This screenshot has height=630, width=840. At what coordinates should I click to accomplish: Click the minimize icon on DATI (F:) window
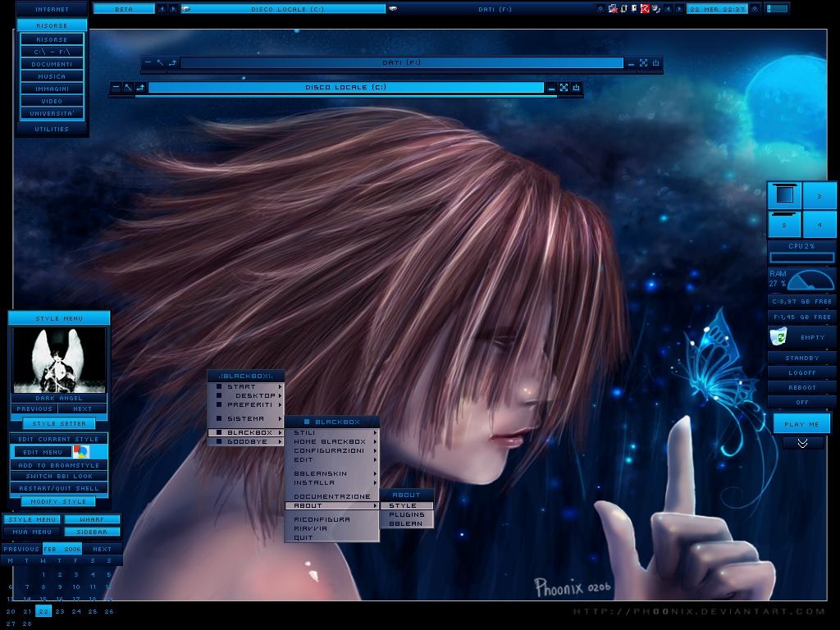(x=631, y=63)
